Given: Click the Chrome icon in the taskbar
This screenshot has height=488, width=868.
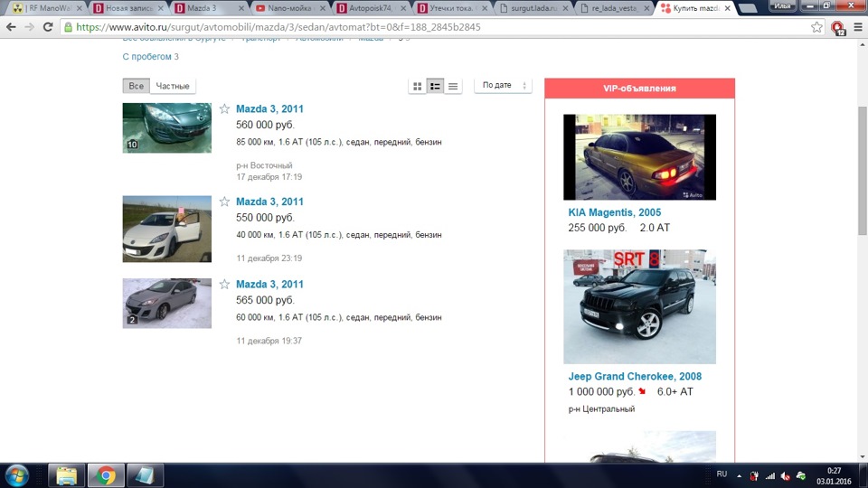Looking at the screenshot, I should 106,476.
